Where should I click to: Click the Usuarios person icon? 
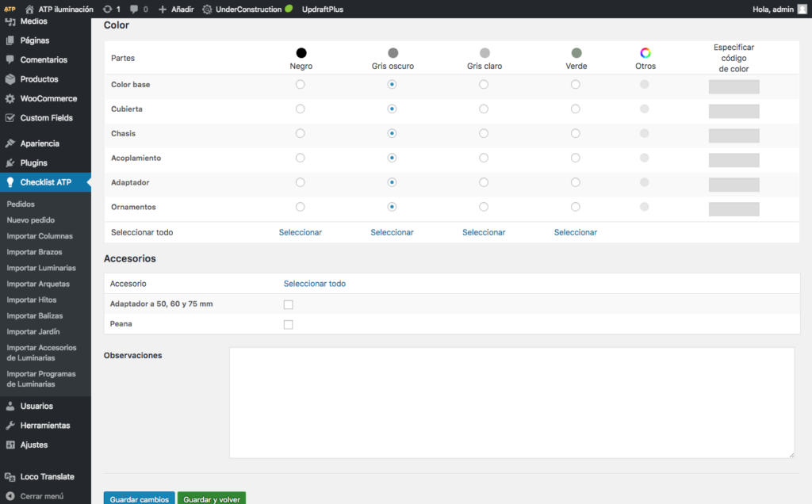pos(10,406)
